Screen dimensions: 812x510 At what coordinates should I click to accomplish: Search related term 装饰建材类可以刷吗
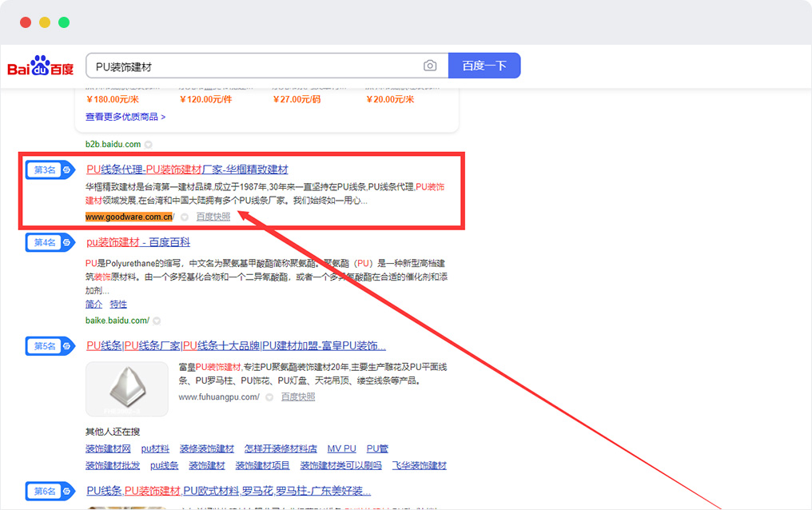(340, 465)
